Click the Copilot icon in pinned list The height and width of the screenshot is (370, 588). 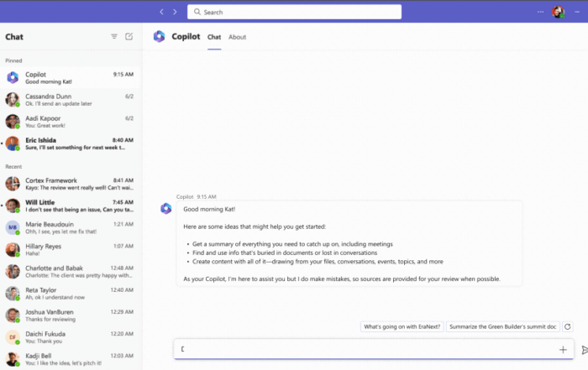click(13, 77)
